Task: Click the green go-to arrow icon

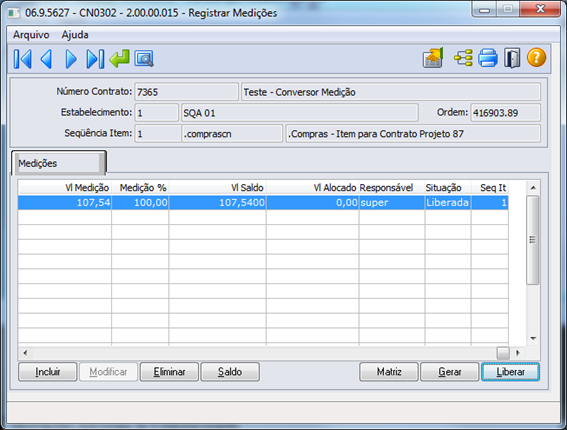Action: 120,59
